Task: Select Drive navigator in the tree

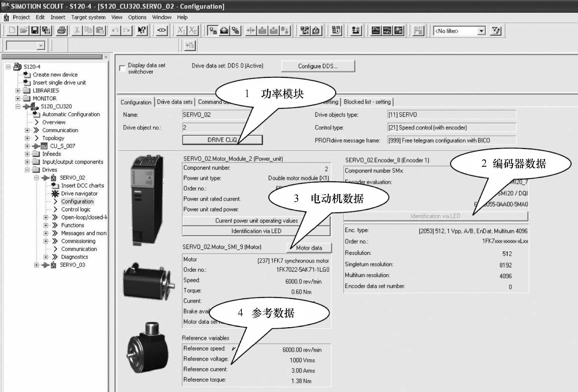Action: pos(79,193)
